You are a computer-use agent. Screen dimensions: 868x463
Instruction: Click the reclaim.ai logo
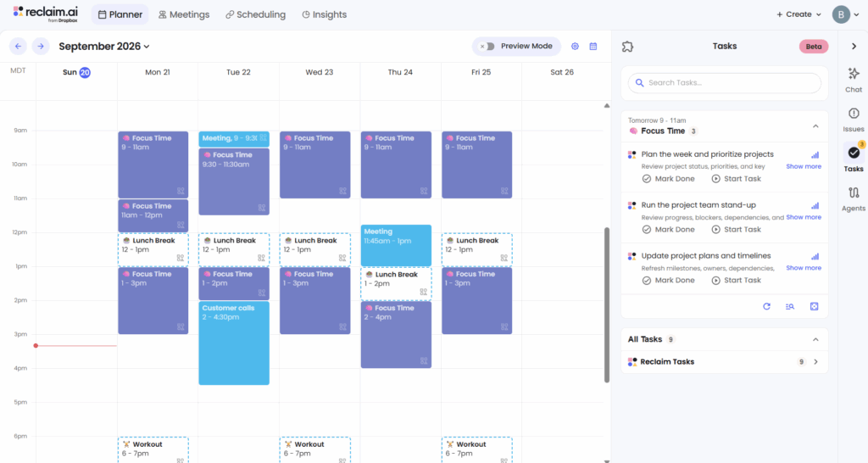tap(46, 14)
